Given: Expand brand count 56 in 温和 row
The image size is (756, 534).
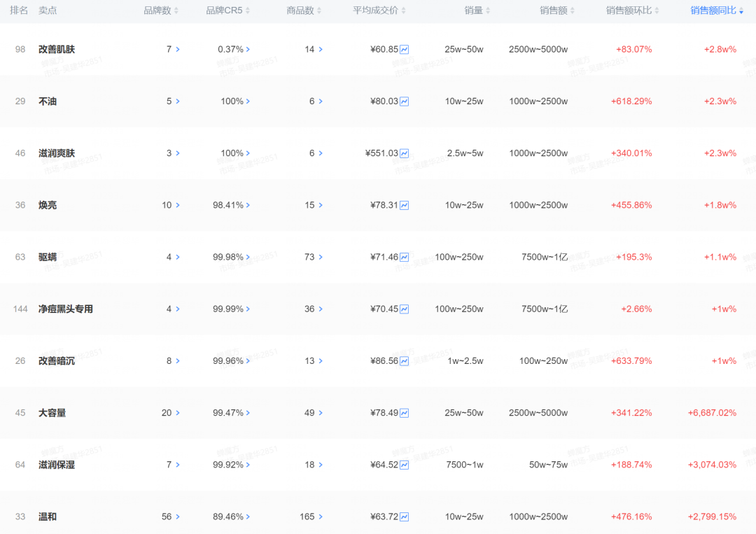Looking at the screenshot, I should click(x=178, y=517).
